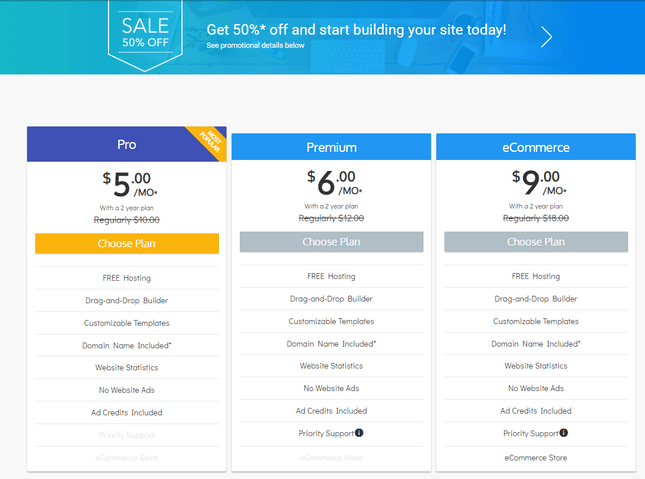Click Domain Name Included in Pro column
Image resolution: width=645 pixels, height=479 pixels.
point(127,346)
